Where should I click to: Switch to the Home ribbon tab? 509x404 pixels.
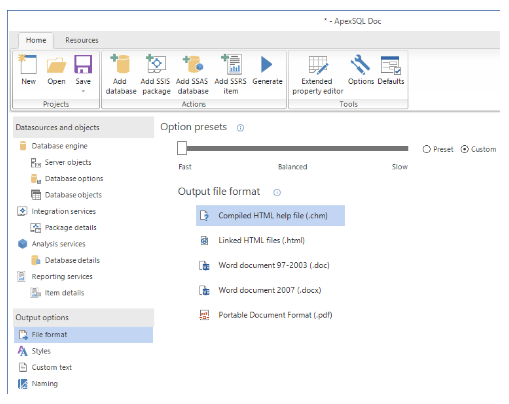[x=36, y=40]
